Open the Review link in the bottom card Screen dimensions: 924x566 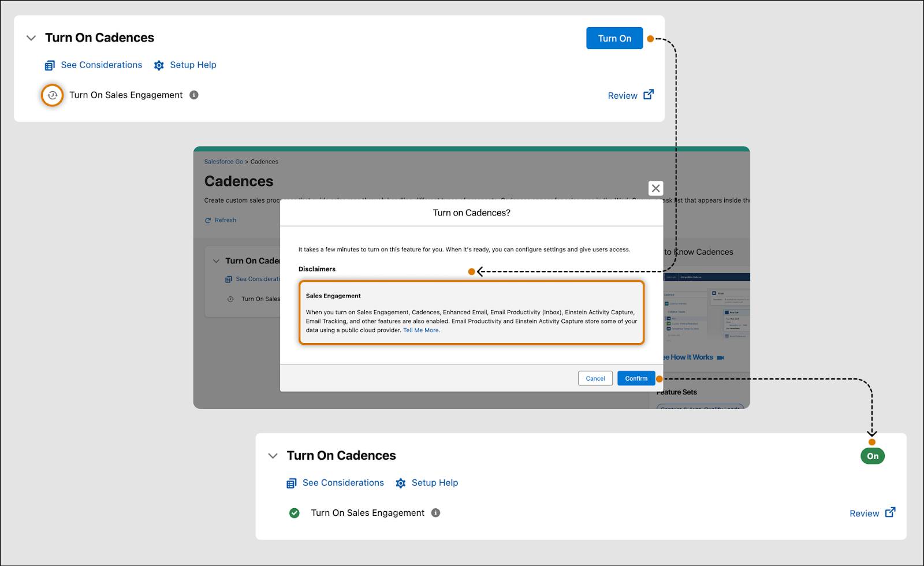pyautogui.click(x=865, y=513)
